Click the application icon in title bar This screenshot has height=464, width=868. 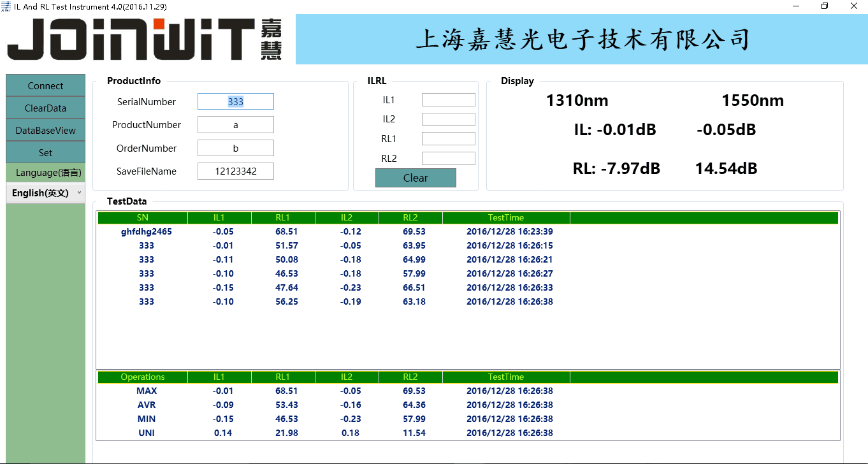tap(6, 6)
